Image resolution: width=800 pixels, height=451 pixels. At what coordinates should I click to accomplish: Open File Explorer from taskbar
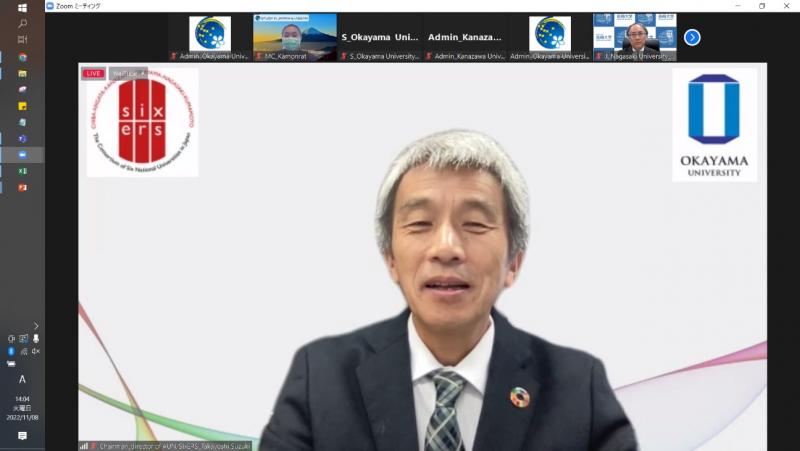click(x=22, y=73)
